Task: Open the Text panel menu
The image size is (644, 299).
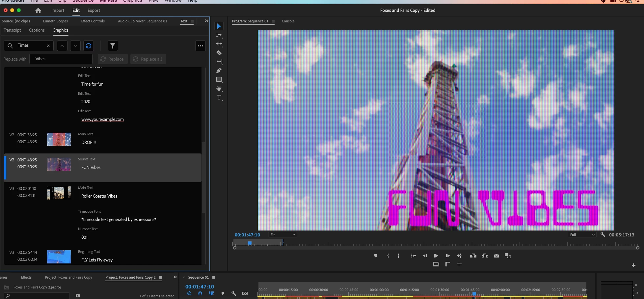Action: tap(192, 21)
